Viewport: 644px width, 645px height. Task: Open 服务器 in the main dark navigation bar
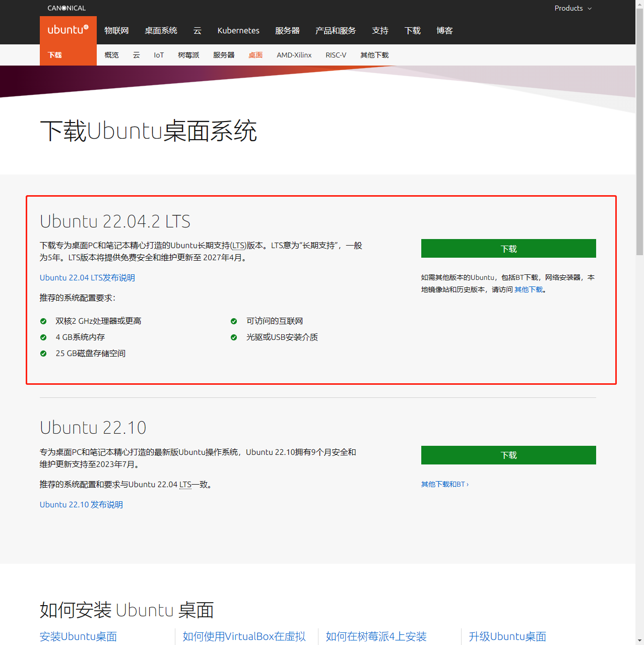287,30
